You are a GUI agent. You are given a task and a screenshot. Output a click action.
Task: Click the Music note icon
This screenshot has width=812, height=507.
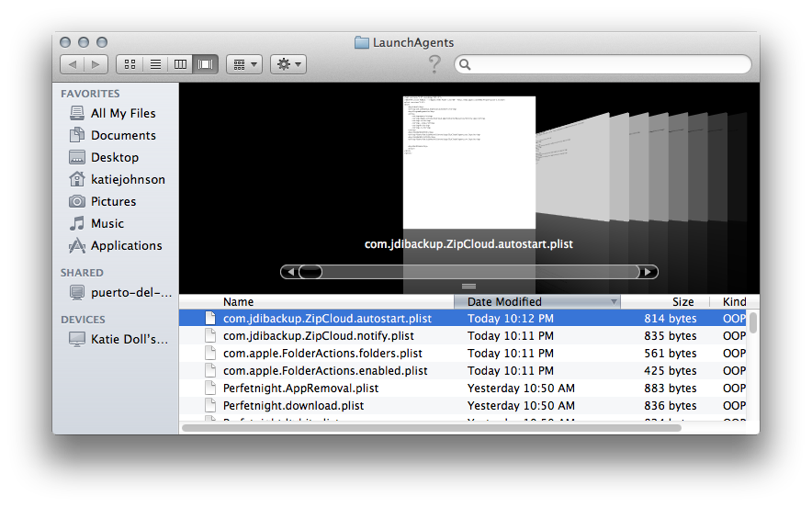click(x=77, y=223)
